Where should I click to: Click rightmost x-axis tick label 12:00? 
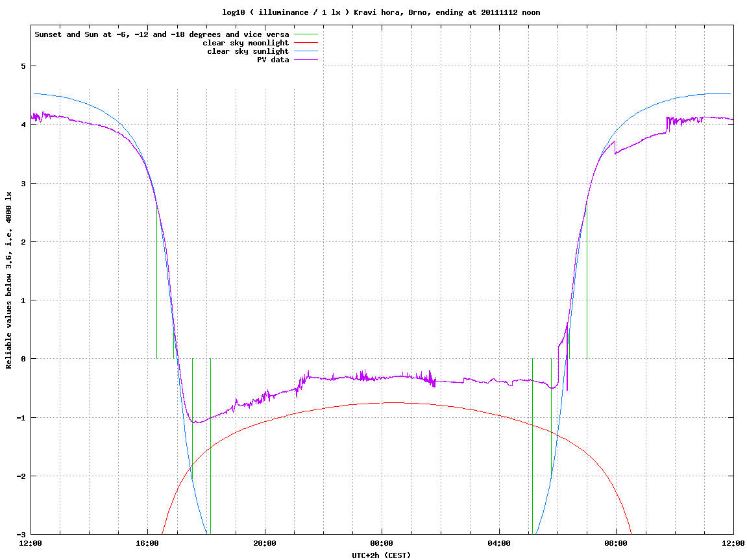(x=733, y=544)
